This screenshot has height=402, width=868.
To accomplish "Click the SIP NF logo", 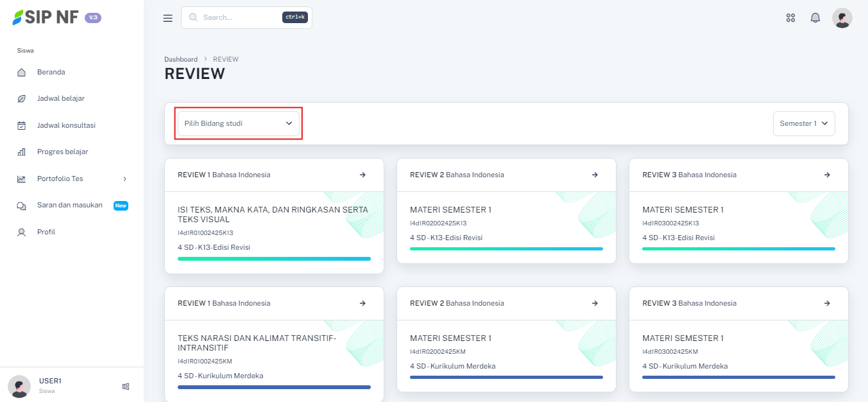I will click(46, 17).
